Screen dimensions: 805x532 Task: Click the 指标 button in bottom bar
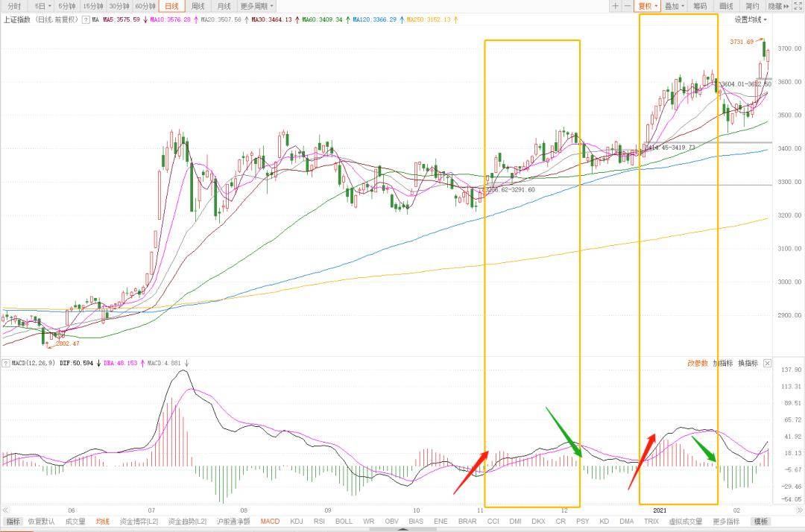(x=13, y=522)
